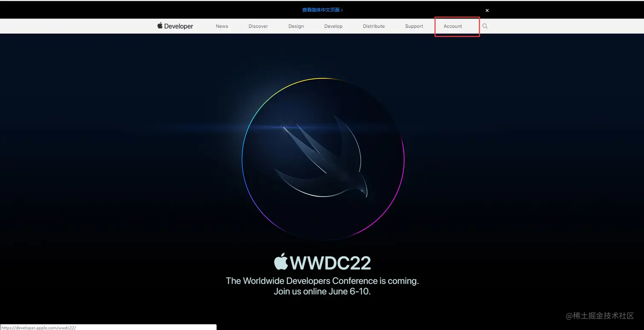Click the WWDC22 headline
This screenshot has width=644, height=330.
tap(322, 262)
